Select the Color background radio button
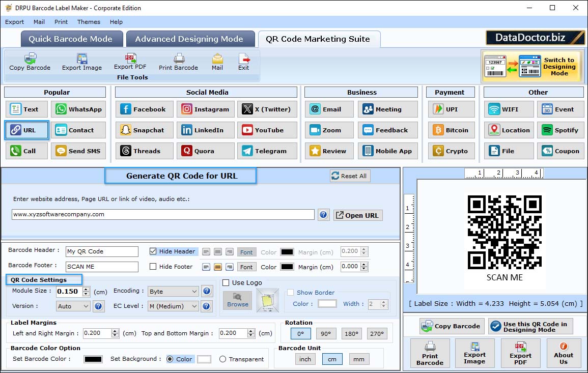The height and width of the screenshot is (373, 588). click(170, 359)
